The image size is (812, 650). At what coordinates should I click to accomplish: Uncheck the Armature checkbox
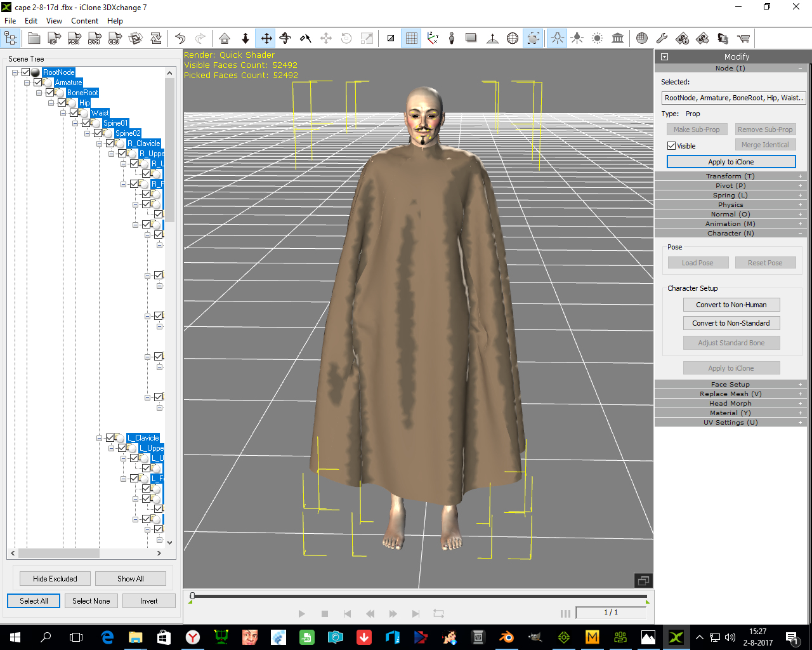38,83
